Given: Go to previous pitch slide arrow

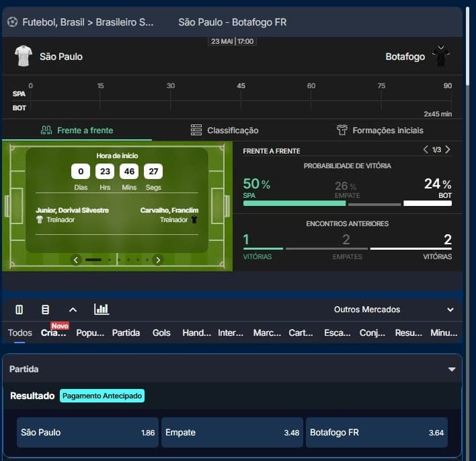Looking at the screenshot, I should pyautogui.click(x=76, y=260).
